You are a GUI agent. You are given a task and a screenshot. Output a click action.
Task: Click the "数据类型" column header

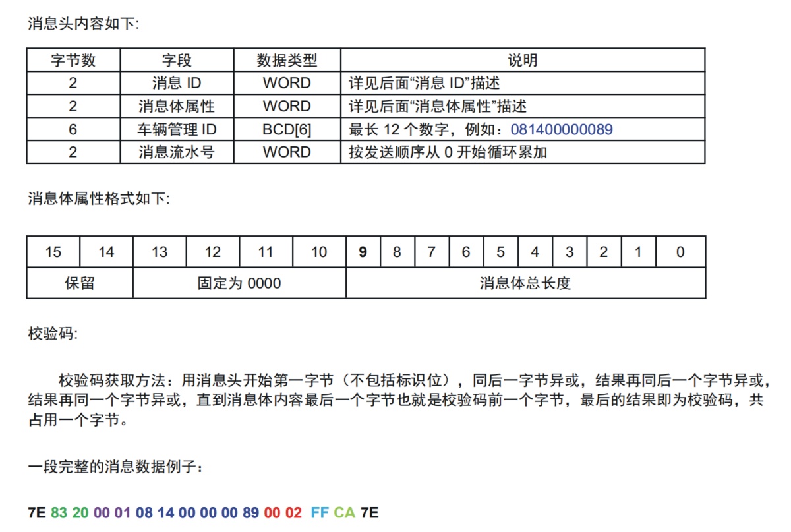pos(287,60)
